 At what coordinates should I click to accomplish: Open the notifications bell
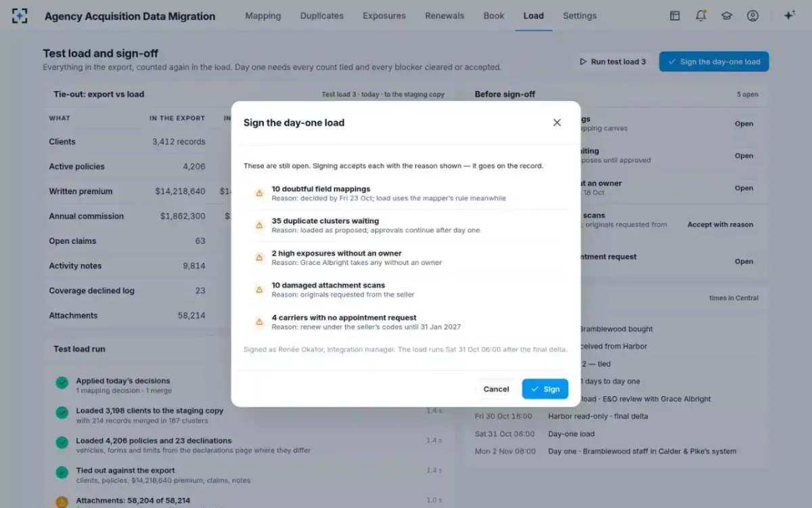click(701, 16)
